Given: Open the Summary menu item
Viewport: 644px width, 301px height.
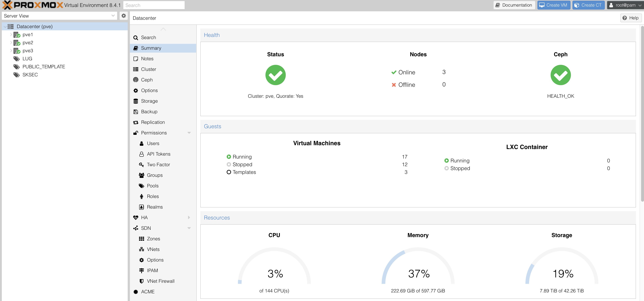Looking at the screenshot, I should coord(163,48).
